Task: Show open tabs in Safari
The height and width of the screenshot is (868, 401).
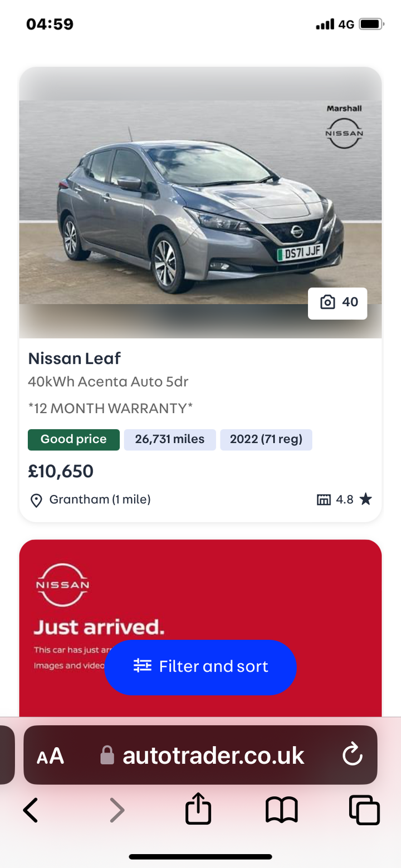Action: (364, 810)
